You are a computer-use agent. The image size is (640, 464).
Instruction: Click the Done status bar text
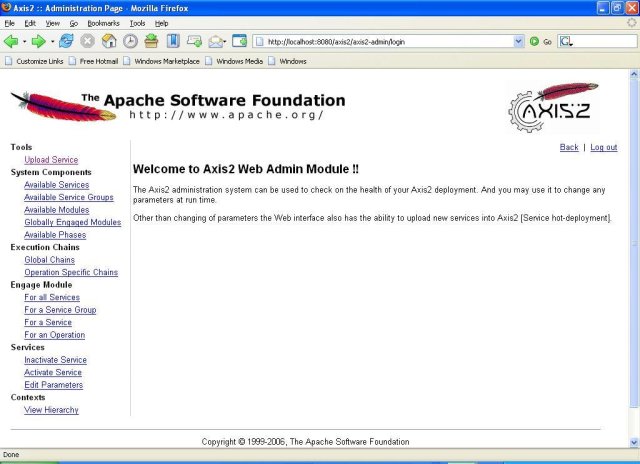click(11, 455)
